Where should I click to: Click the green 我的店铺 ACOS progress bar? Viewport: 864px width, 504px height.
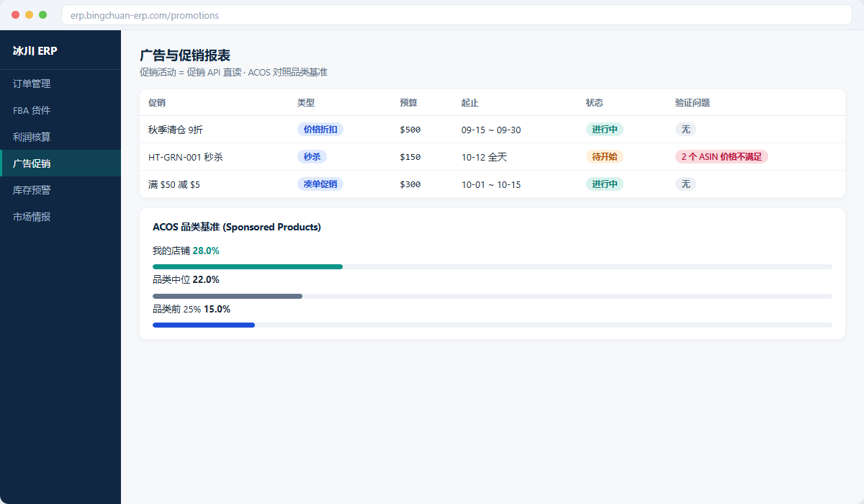coord(248,266)
